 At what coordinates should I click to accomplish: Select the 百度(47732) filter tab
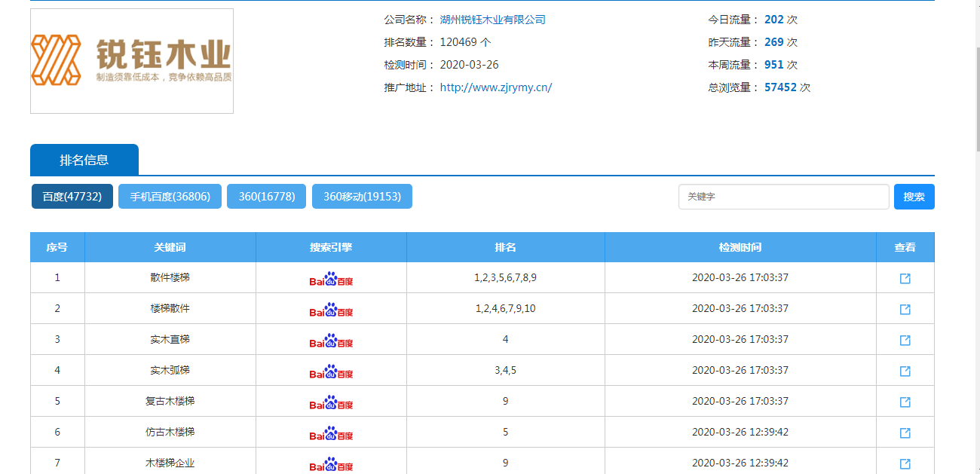[72, 196]
